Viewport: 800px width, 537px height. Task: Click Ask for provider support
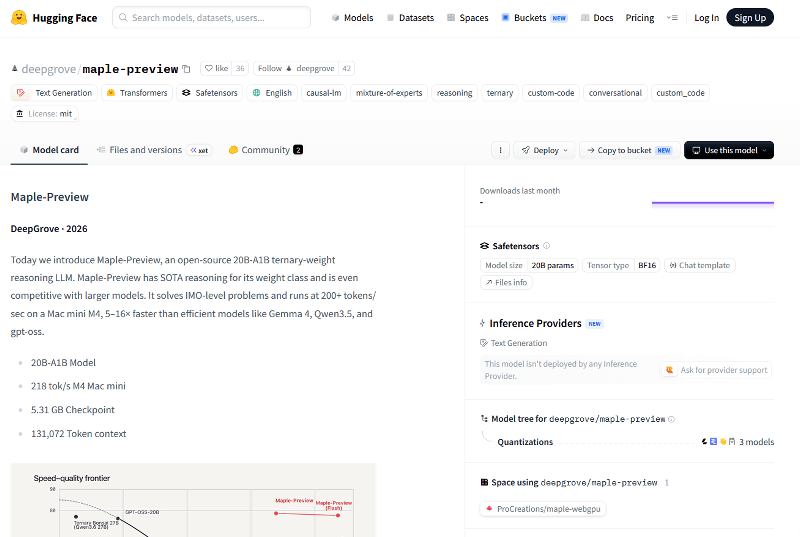(716, 370)
